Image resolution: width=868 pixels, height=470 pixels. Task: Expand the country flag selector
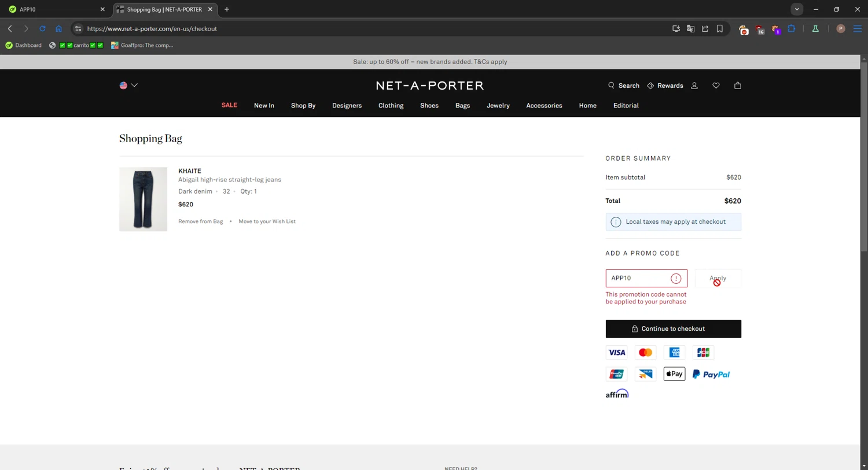coord(128,86)
